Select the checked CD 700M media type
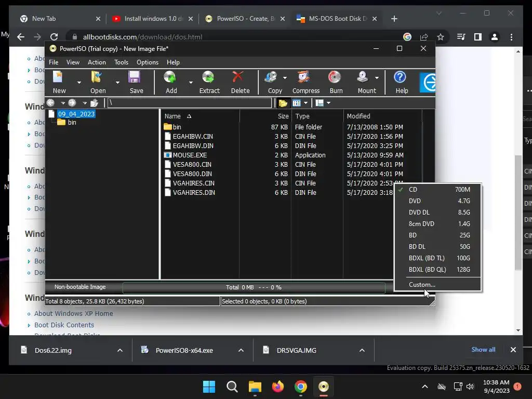 coord(437,189)
